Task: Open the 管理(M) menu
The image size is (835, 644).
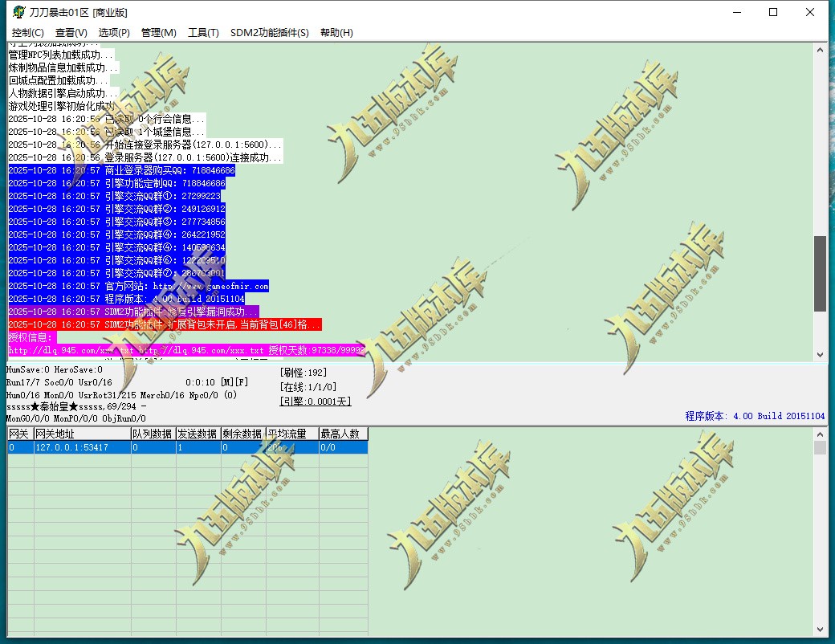Action: (158, 32)
